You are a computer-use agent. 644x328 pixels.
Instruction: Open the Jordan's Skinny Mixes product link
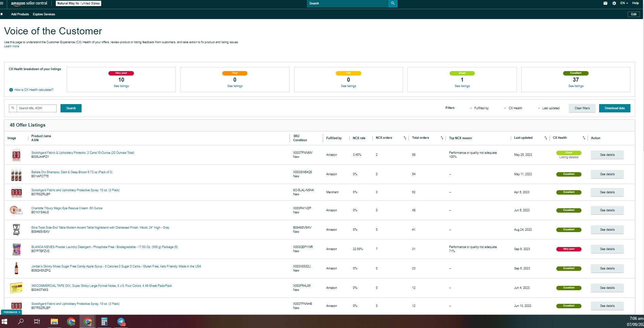(x=116, y=266)
